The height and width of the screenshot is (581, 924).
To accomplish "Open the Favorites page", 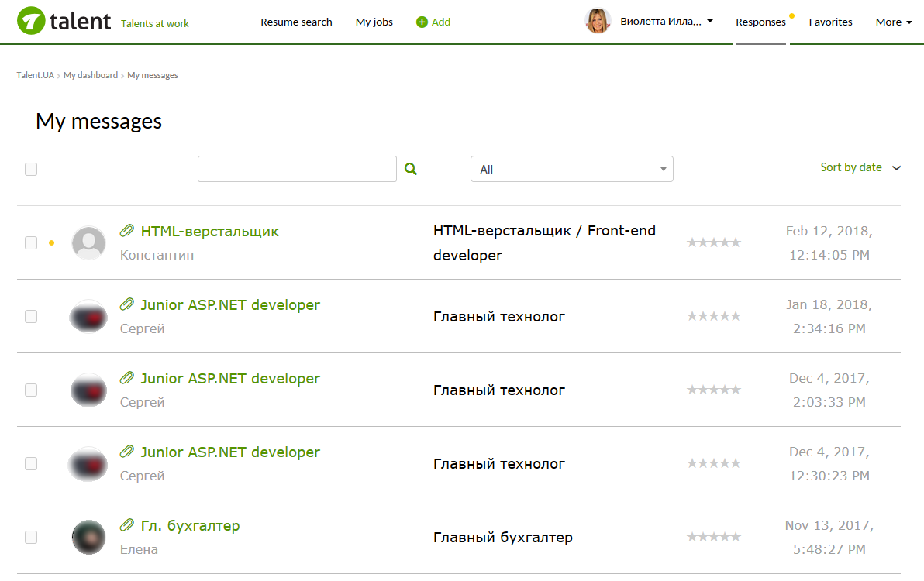I will [830, 22].
